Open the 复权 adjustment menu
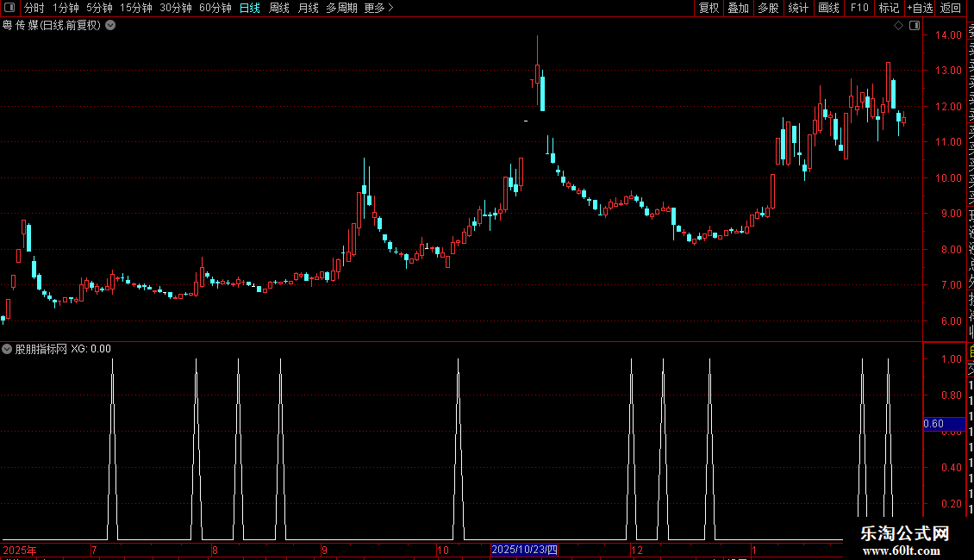Viewport: 974px width, 560px height. click(x=709, y=8)
